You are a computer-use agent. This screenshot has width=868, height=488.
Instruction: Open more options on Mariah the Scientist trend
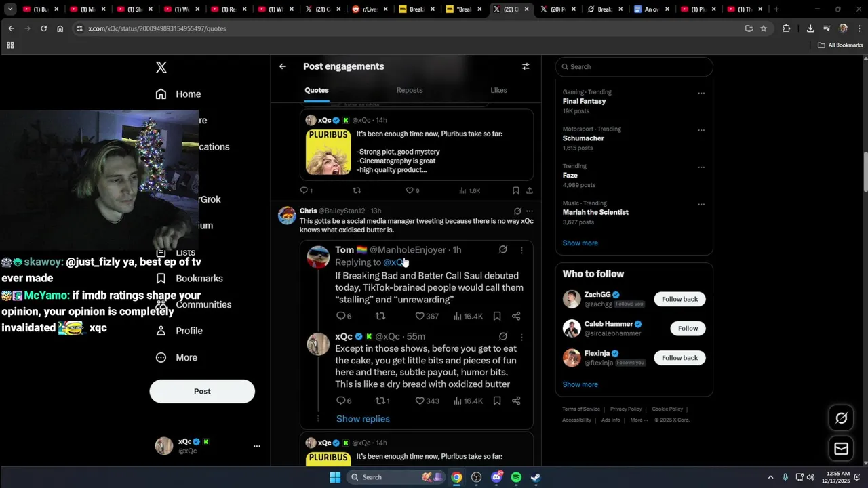(701, 204)
